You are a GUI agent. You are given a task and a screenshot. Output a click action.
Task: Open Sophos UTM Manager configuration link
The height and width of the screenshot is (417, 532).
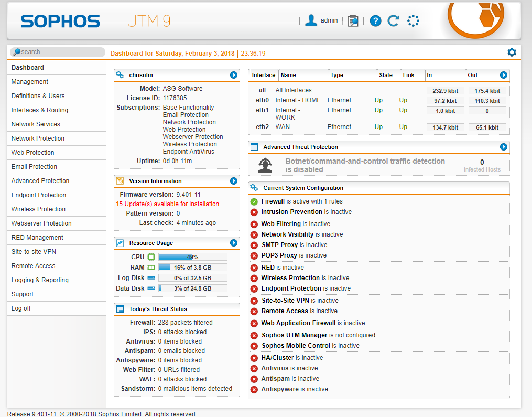pyautogui.click(x=318, y=335)
